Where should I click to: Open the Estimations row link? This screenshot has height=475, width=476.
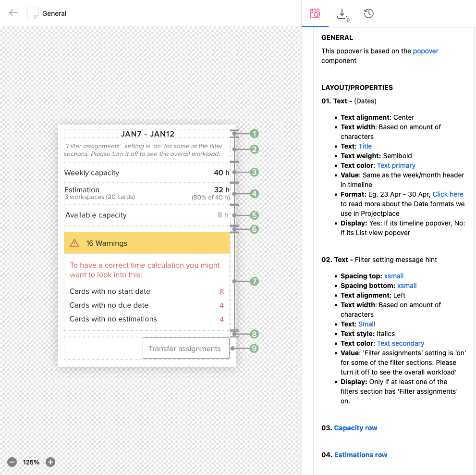[360, 455]
